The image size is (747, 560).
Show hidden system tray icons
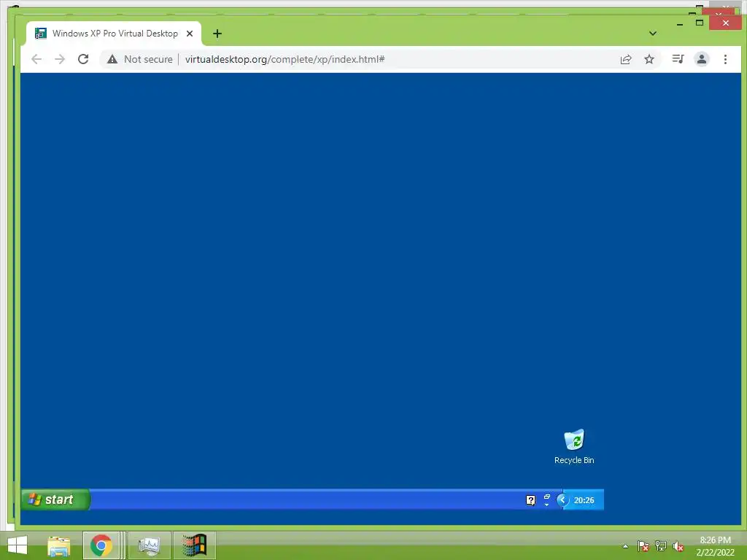(x=625, y=546)
